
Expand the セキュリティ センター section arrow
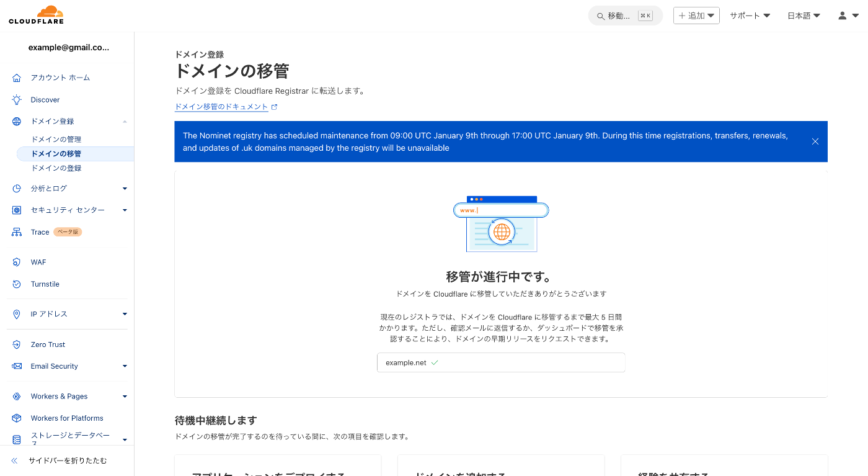pyautogui.click(x=125, y=210)
